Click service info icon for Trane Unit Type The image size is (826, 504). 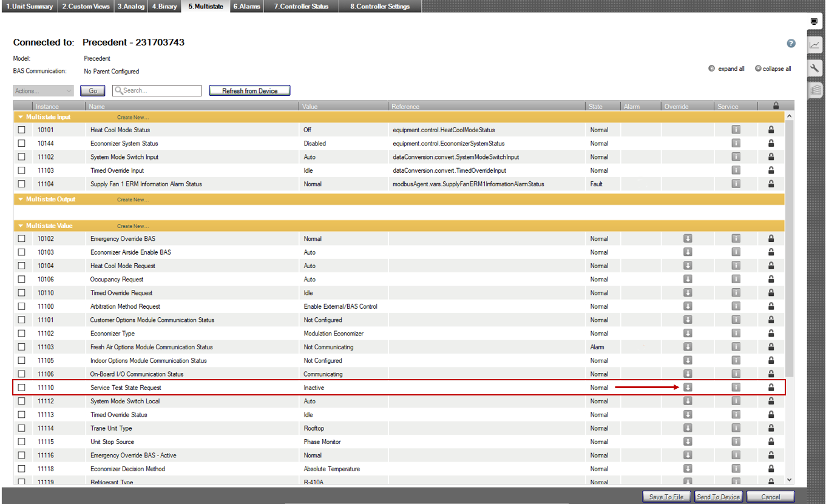coord(736,428)
